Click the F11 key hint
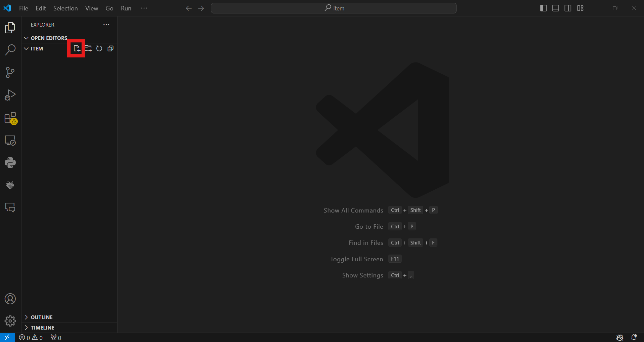 pos(395,259)
